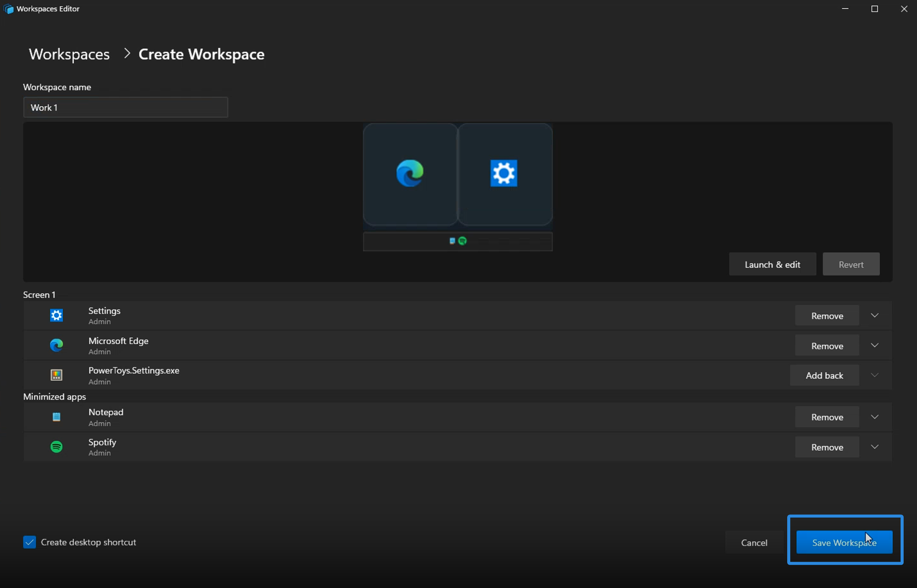Viewport: 917px width, 588px height.
Task: Click the Launch & edit button
Action: [x=772, y=264]
